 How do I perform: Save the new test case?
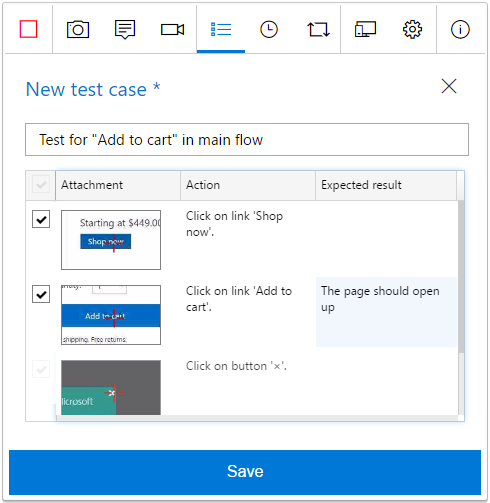point(245,472)
